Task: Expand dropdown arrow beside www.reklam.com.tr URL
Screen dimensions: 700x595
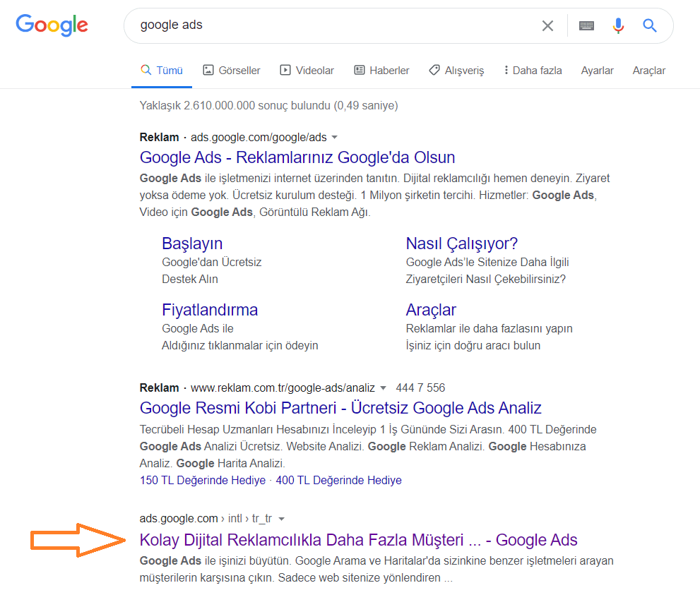Action: tap(383, 388)
